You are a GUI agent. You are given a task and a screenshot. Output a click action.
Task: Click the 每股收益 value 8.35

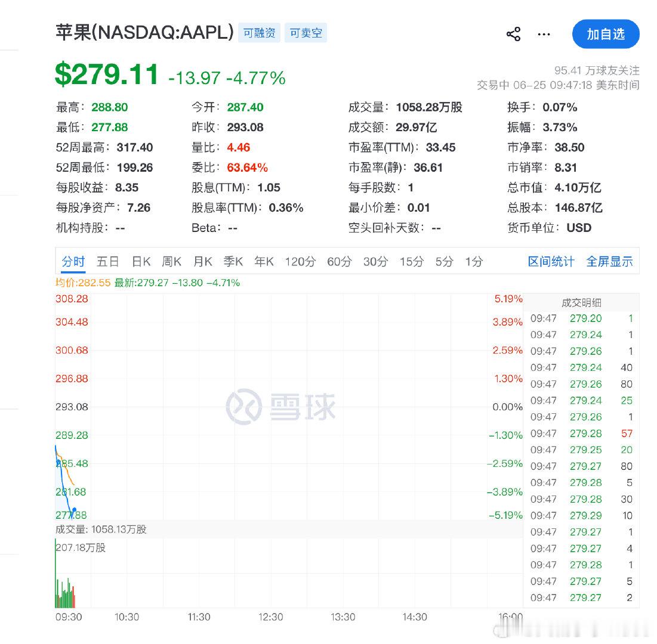point(127,188)
